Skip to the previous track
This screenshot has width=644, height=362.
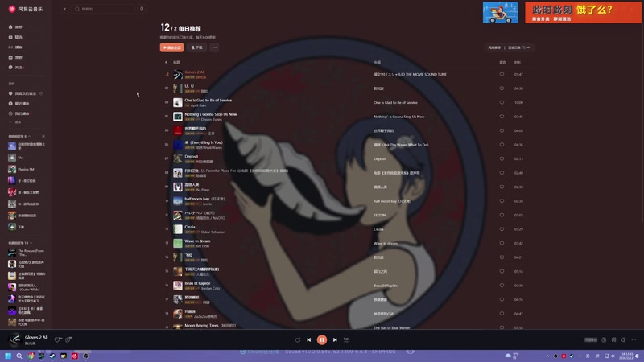click(x=309, y=339)
